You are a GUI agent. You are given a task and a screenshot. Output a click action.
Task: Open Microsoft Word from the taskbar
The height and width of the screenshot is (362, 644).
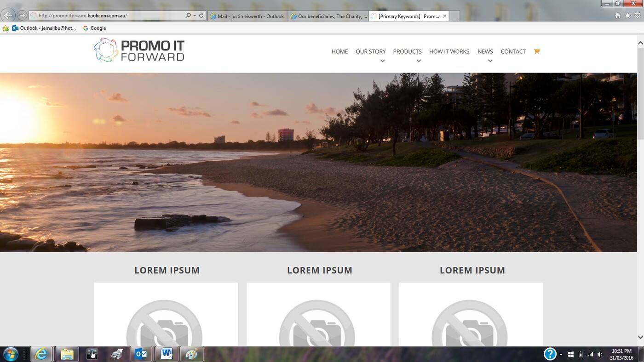166,354
